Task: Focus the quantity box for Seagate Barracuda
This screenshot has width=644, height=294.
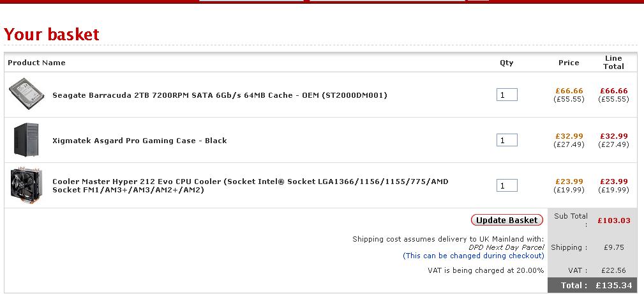Action: coord(507,95)
